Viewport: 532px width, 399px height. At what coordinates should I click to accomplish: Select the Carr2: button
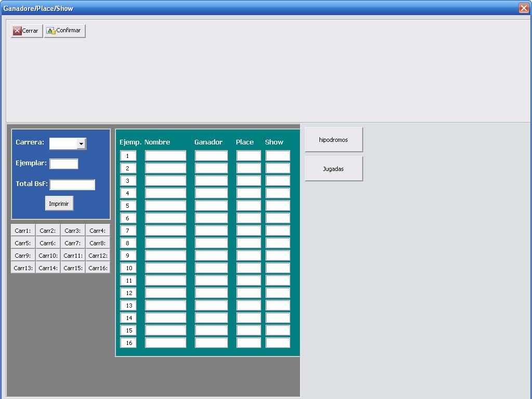48,230
